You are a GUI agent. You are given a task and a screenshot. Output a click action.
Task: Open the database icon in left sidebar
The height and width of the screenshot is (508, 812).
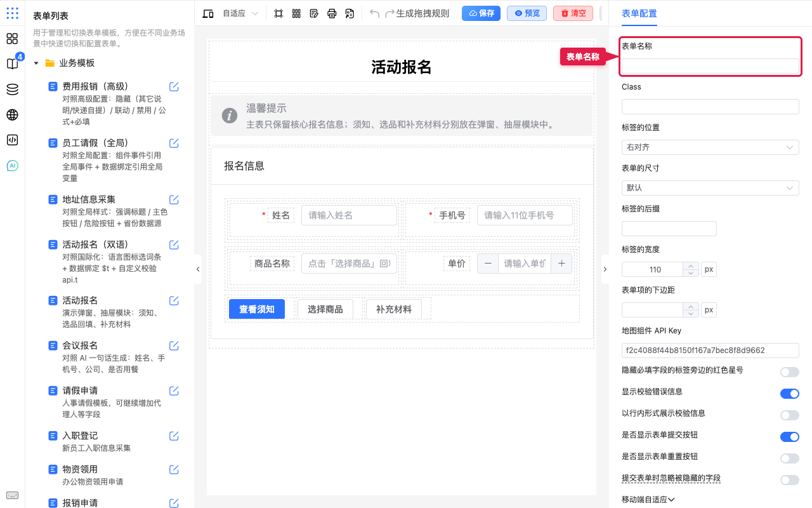point(12,89)
